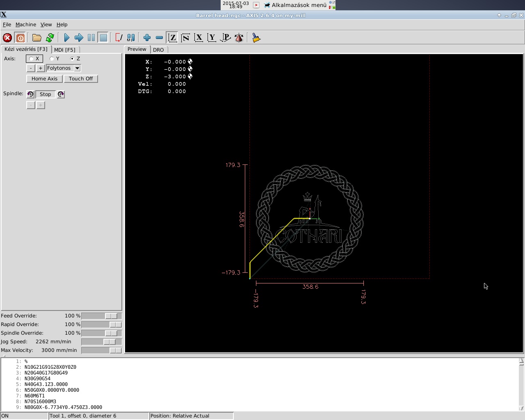Select G-code line N50G0X0.0000Y0.0000
Screen dimensions: 525x420
tap(52, 390)
